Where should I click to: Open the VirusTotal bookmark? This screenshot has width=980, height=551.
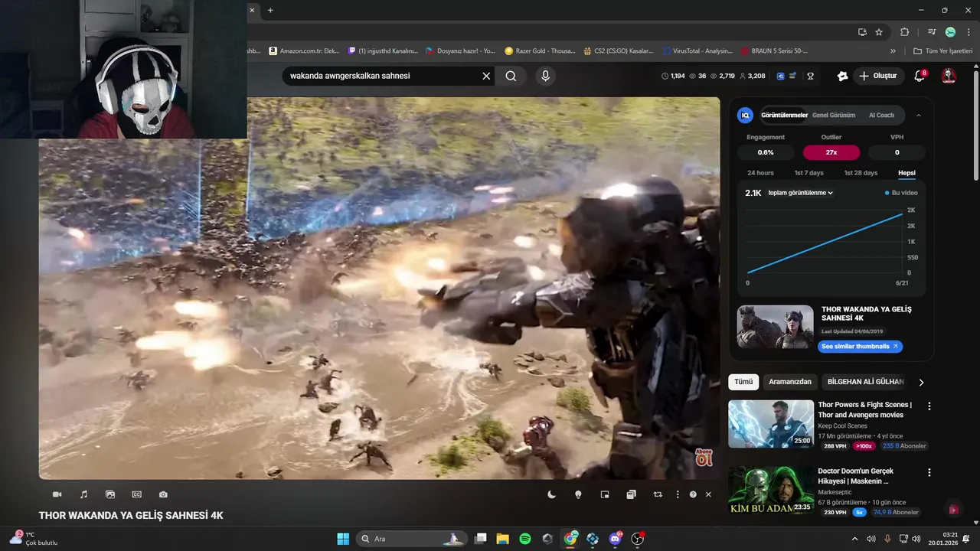[697, 51]
